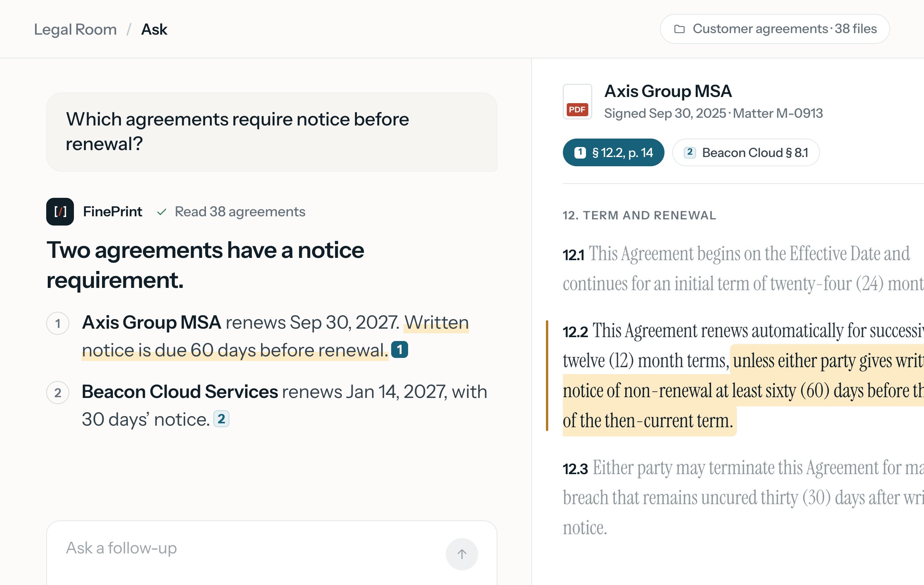The height and width of the screenshot is (585, 924).
Task: Click the question bubble about renewal notice
Action: 272,132
